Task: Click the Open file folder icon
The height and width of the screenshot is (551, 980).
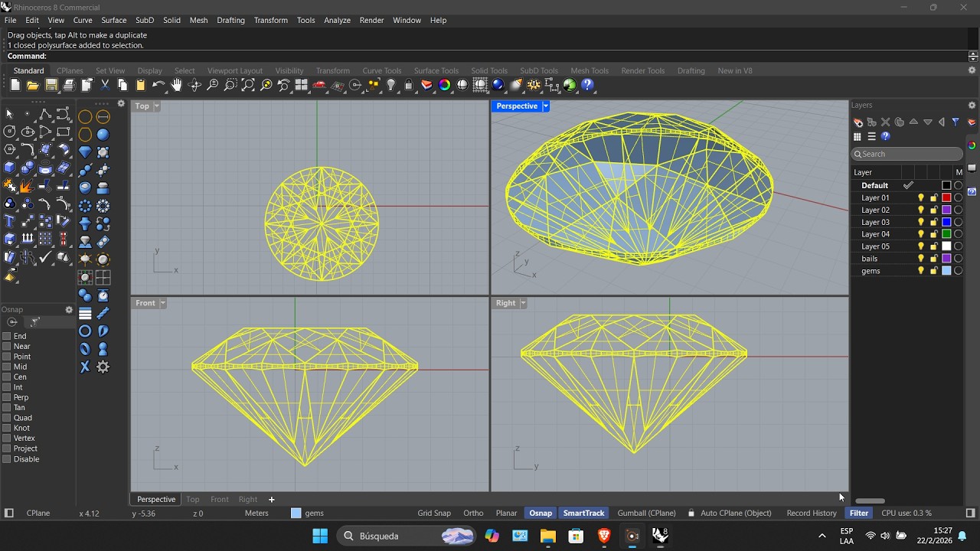Action: (x=33, y=85)
